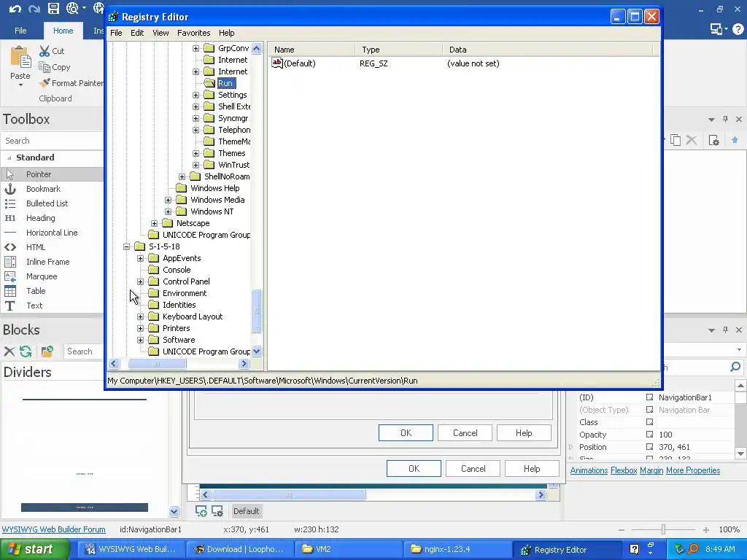The image size is (747, 560).
Task: Click properties search magnifier icon
Action: (x=735, y=367)
